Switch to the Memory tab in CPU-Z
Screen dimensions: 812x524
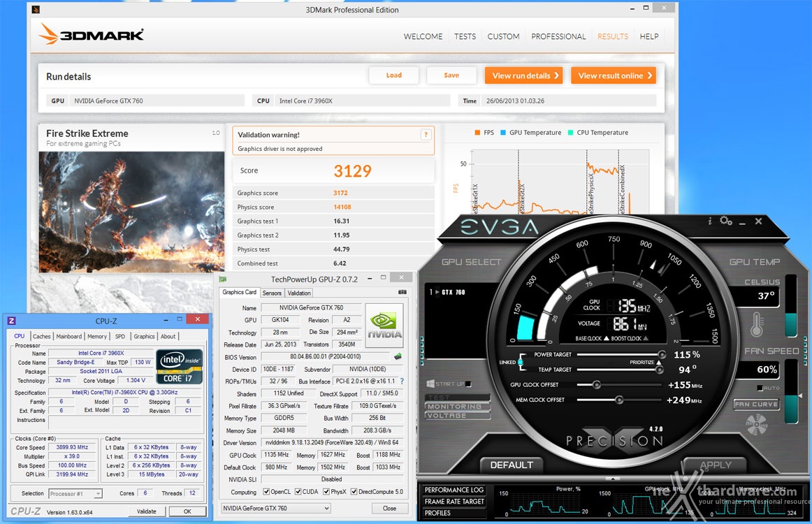tap(97, 337)
